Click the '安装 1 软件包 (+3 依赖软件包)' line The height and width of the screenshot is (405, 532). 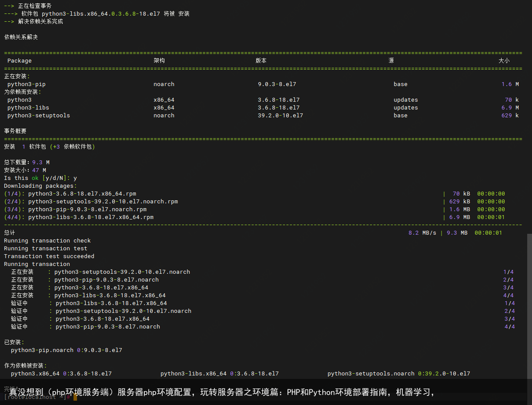tap(50, 147)
